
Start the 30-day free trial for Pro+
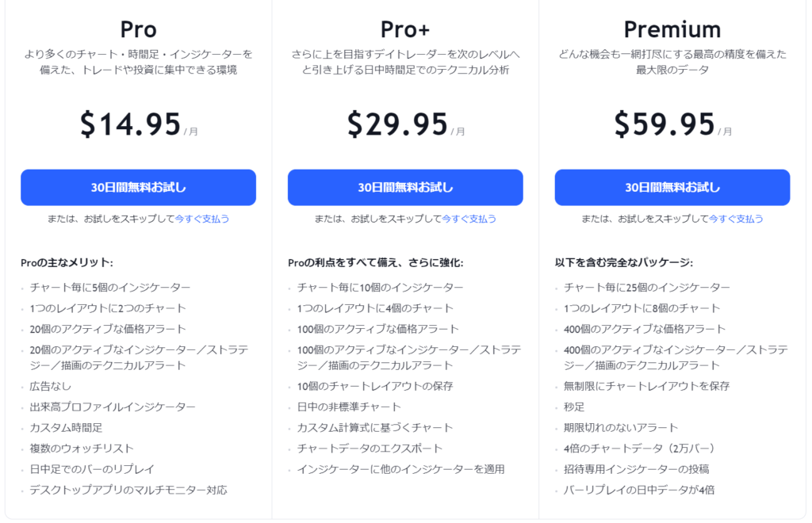[405, 187]
